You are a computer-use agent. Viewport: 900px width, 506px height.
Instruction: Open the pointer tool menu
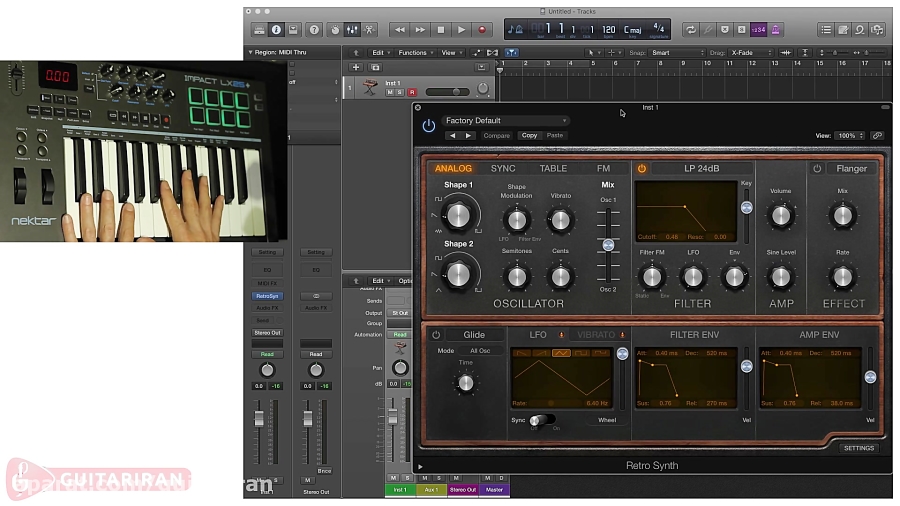click(x=593, y=53)
